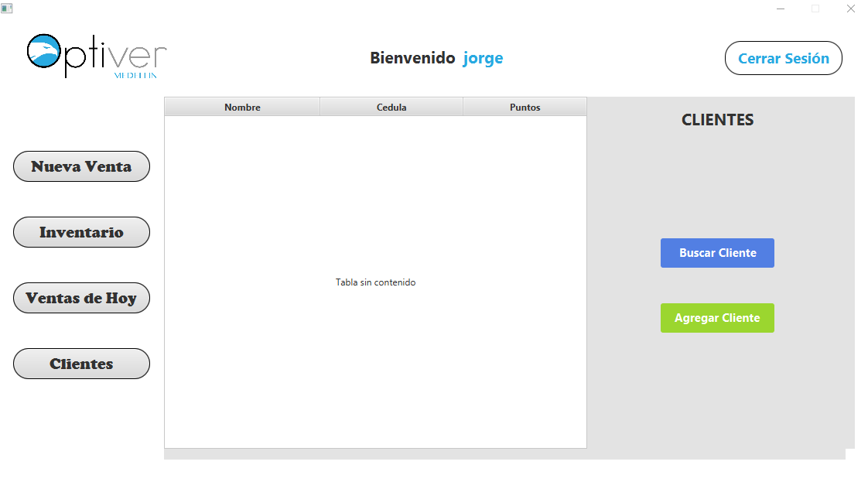This screenshot has height=482, width=868.
Task: Click the green Agregar Cliente button
Action: click(x=717, y=317)
